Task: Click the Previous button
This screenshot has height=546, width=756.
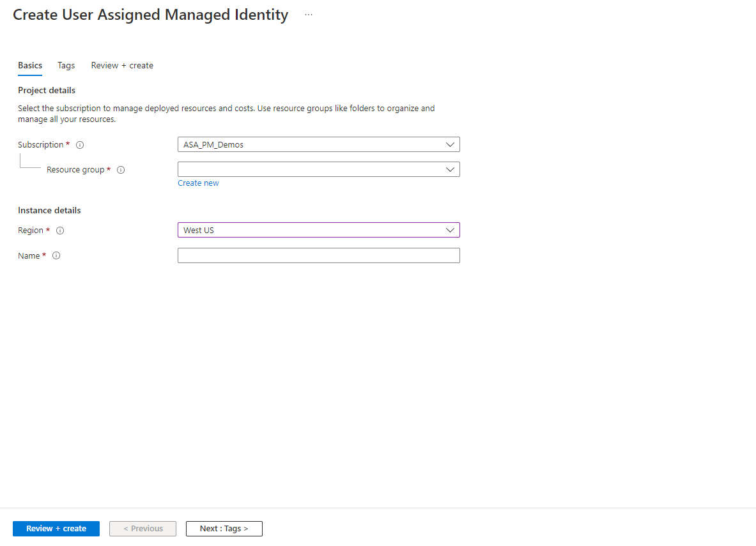Action: [x=143, y=528]
